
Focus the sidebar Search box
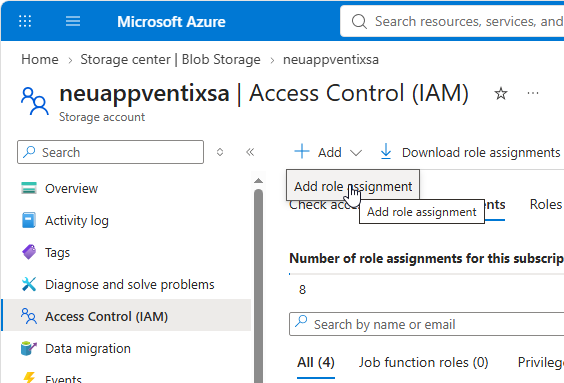[x=110, y=152]
